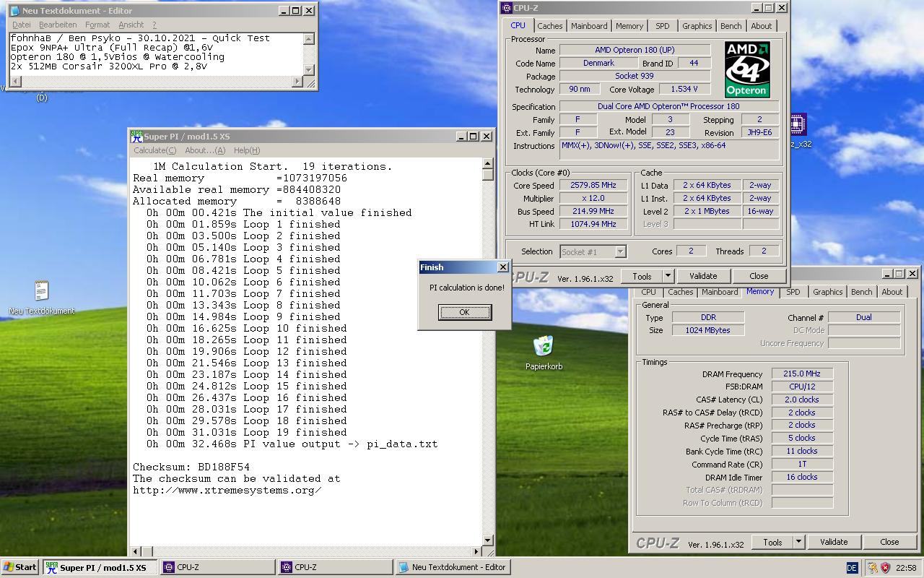The width and height of the screenshot is (924, 578).
Task: Expand Tools dropdown arrow in top CPU-Z window
Action: [668, 276]
